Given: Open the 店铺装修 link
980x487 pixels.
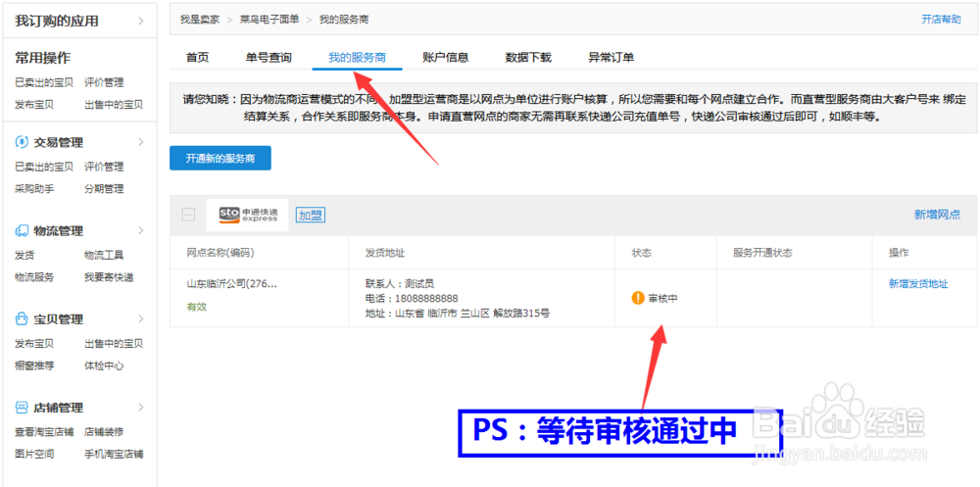Looking at the screenshot, I should 104,432.
